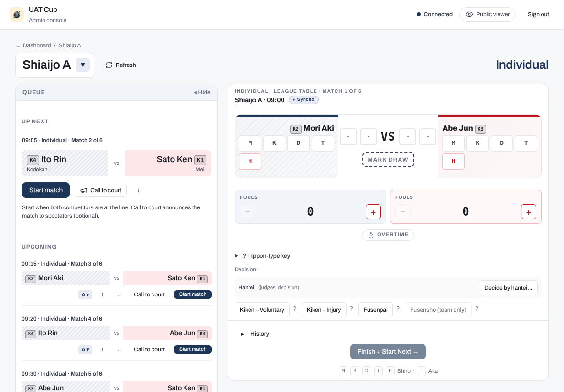Open help for Kiken – Injury

[x=351, y=309]
